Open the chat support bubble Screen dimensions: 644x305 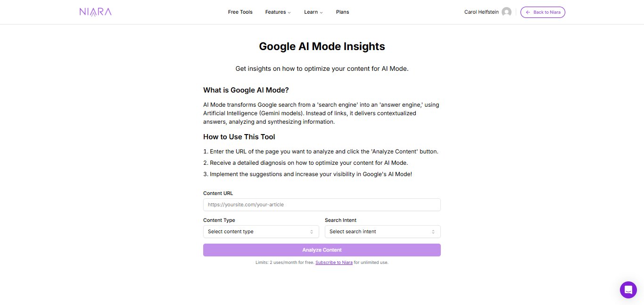(628, 289)
